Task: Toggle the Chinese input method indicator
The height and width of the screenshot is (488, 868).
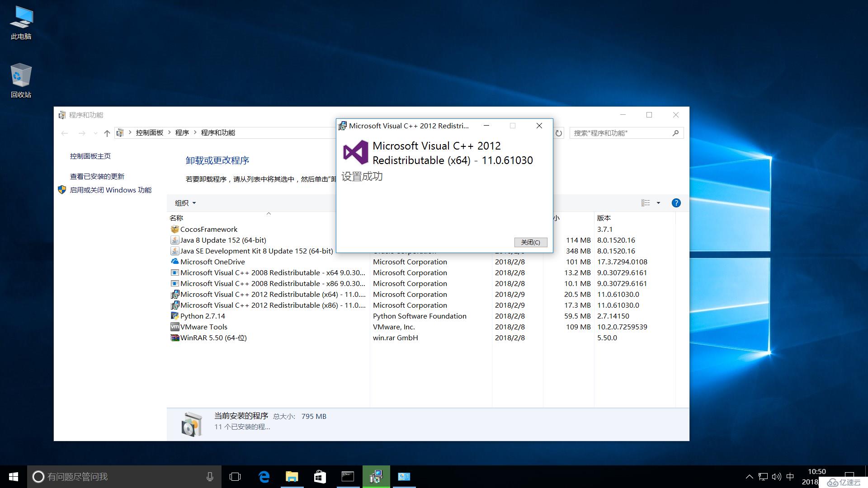Action: pyautogui.click(x=790, y=477)
